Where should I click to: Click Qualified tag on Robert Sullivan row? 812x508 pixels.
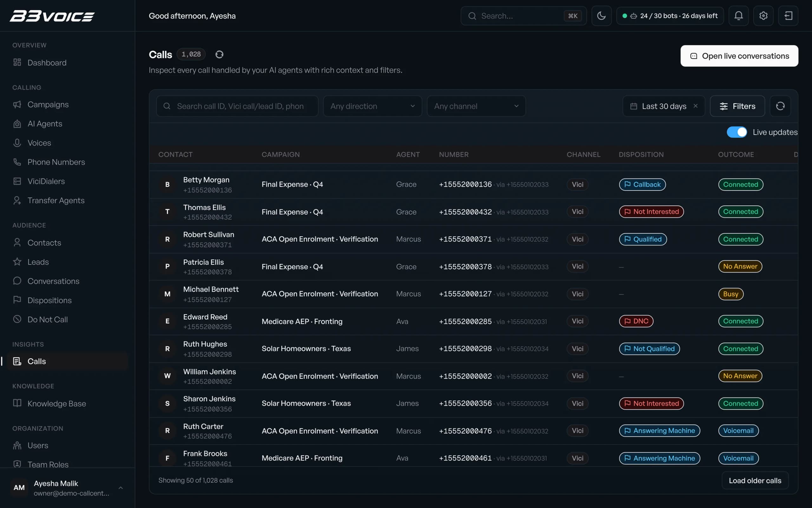(643, 239)
